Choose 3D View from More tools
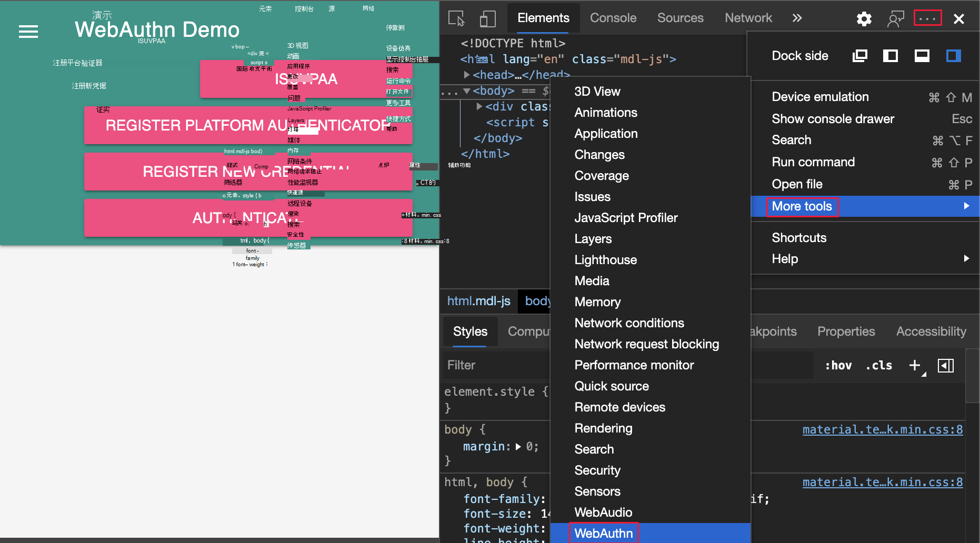980x543 pixels. 650,92
